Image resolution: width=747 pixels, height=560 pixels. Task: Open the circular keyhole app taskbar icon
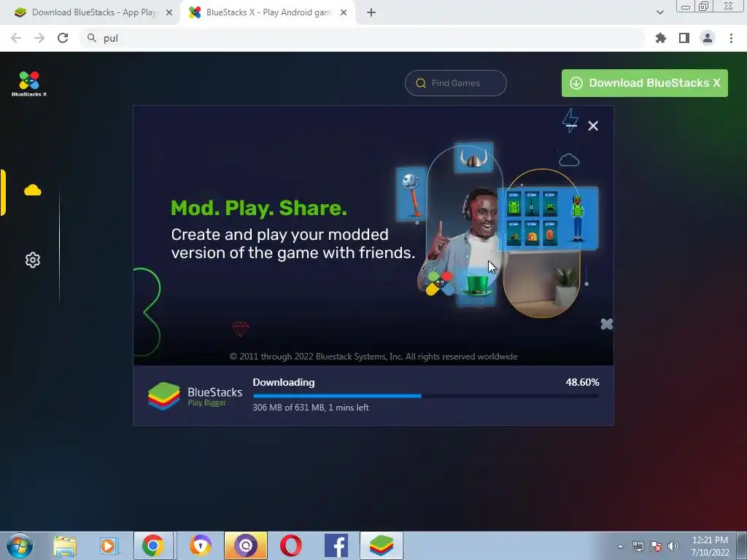coord(201,545)
